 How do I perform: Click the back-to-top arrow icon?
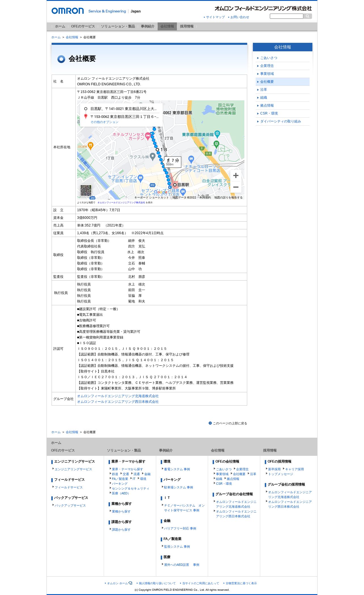210,423
